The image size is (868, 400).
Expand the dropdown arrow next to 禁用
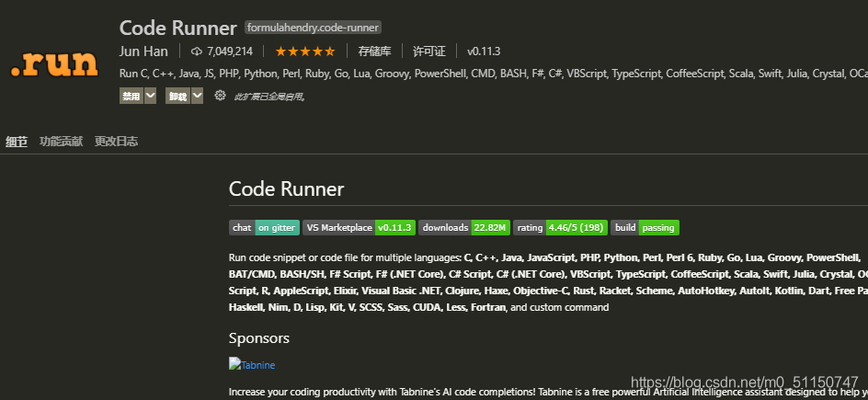(150, 96)
